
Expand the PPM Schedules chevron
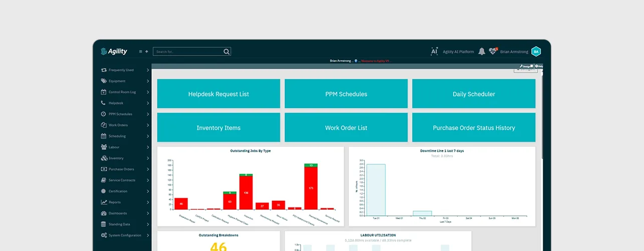[148, 114]
